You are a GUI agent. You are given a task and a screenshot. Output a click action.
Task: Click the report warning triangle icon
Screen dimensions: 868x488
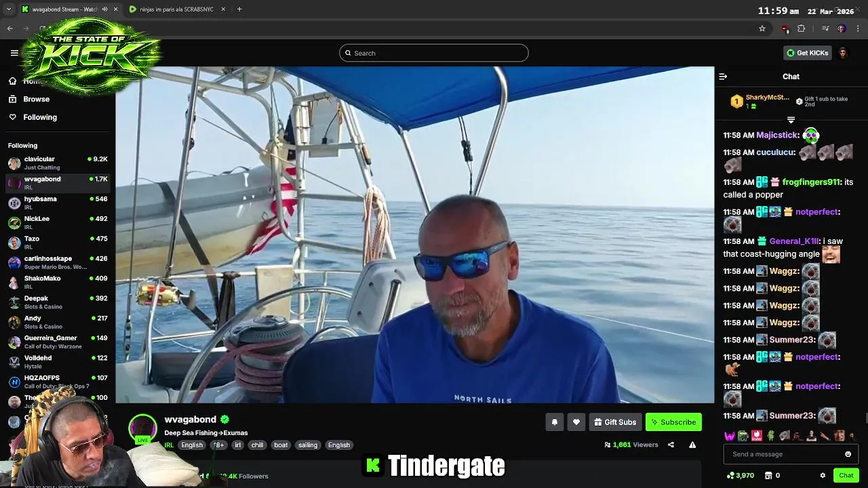pyautogui.click(x=692, y=445)
